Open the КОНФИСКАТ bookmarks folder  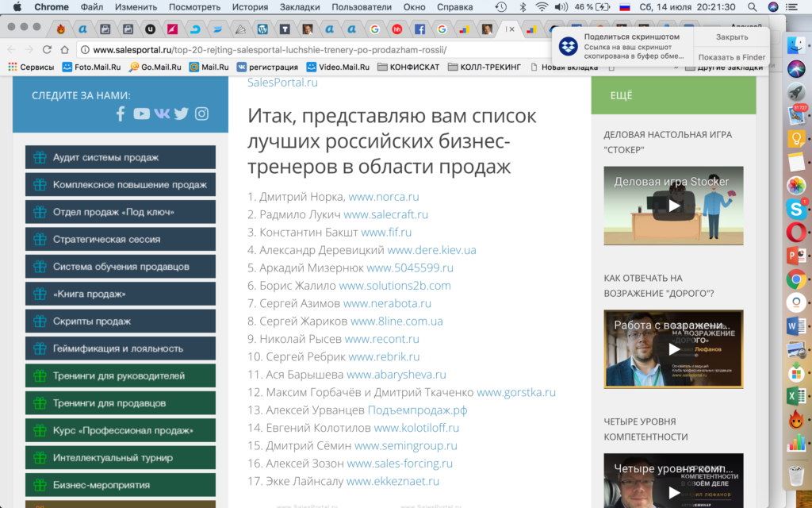click(x=408, y=67)
